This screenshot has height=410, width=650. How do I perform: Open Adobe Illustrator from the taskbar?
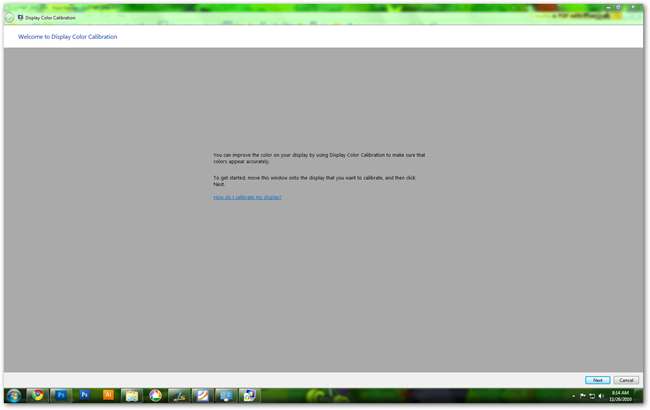[108, 395]
